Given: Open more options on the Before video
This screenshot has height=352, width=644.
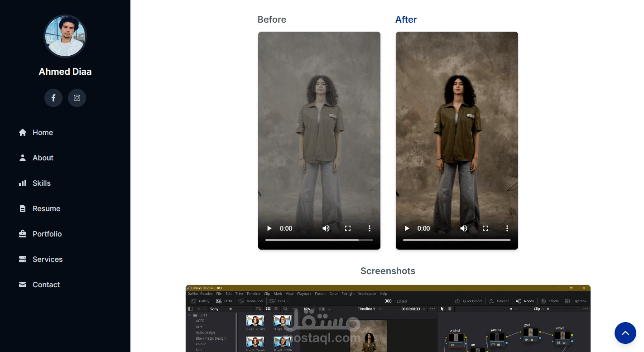Looking at the screenshot, I should click(370, 228).
